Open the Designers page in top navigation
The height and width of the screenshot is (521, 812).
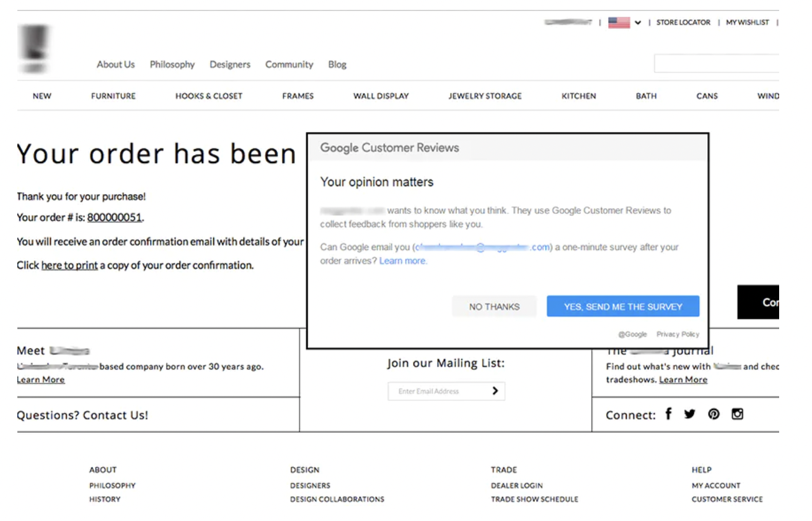(x=230, y=65)
